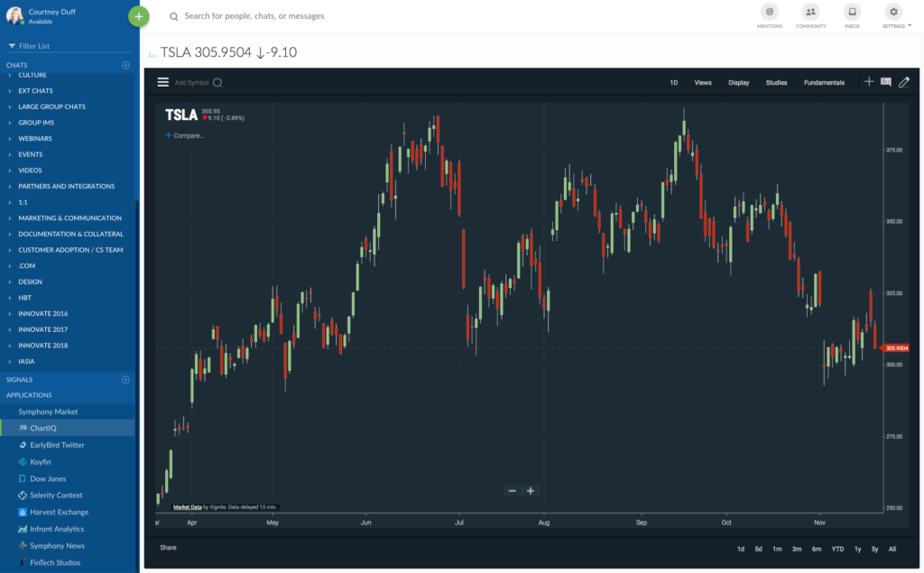924x573 pixels.
Task: Toggle the crosshair plus tool
Action: point(869,82)
